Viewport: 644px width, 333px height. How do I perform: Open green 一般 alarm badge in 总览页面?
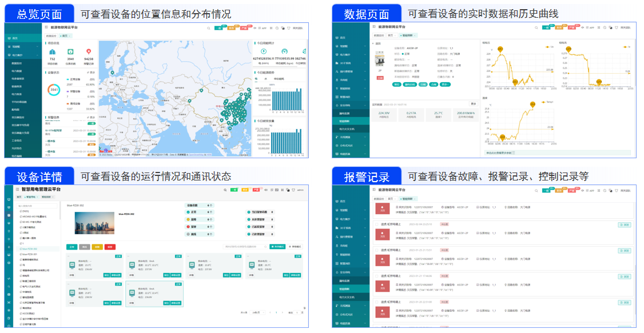(220, 29)
